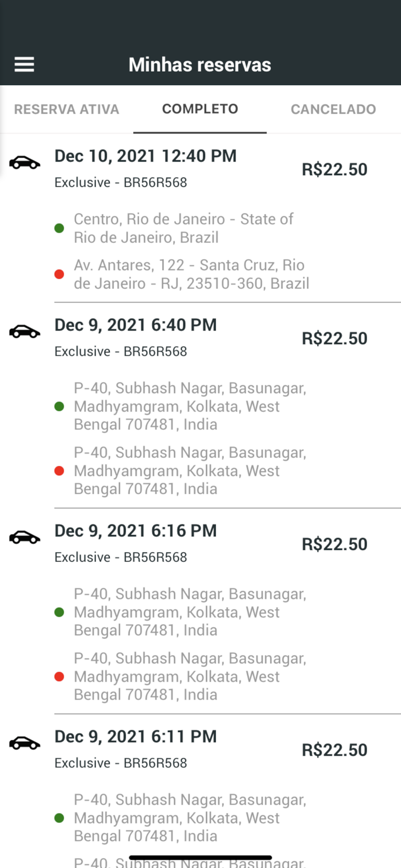Tap red drop-off dot beside Av. Antares address

59,274
